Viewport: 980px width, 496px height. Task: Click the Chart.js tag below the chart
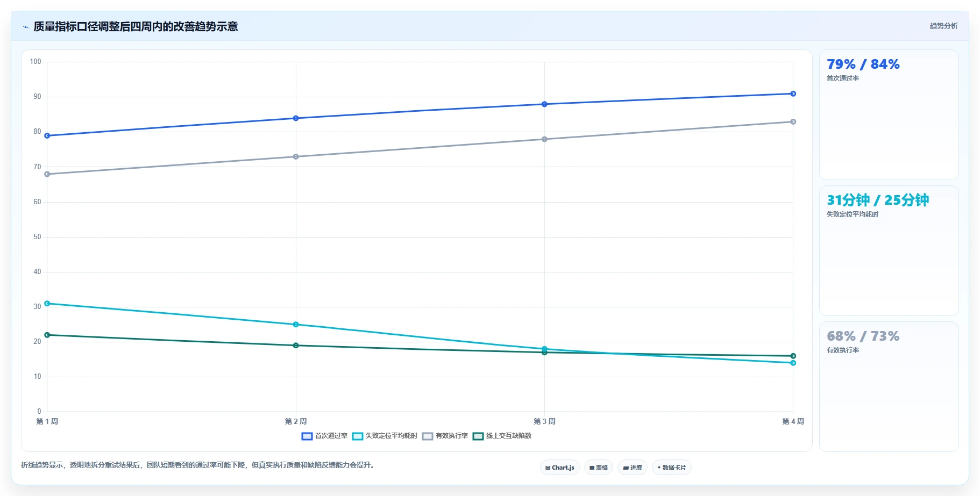click(x=559, y=468)
